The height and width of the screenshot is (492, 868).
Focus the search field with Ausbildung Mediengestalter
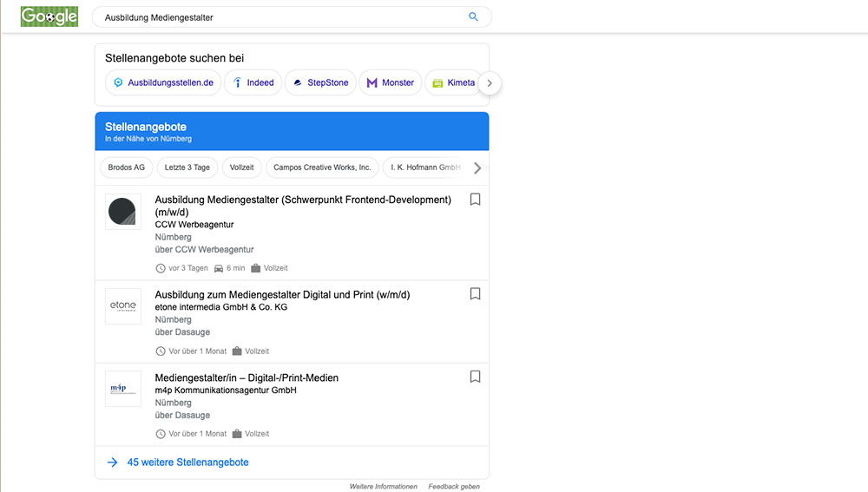(x=282, y=17)
